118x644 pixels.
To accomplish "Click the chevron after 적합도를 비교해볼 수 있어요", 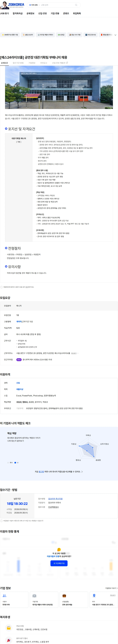I will pos(82,472).
